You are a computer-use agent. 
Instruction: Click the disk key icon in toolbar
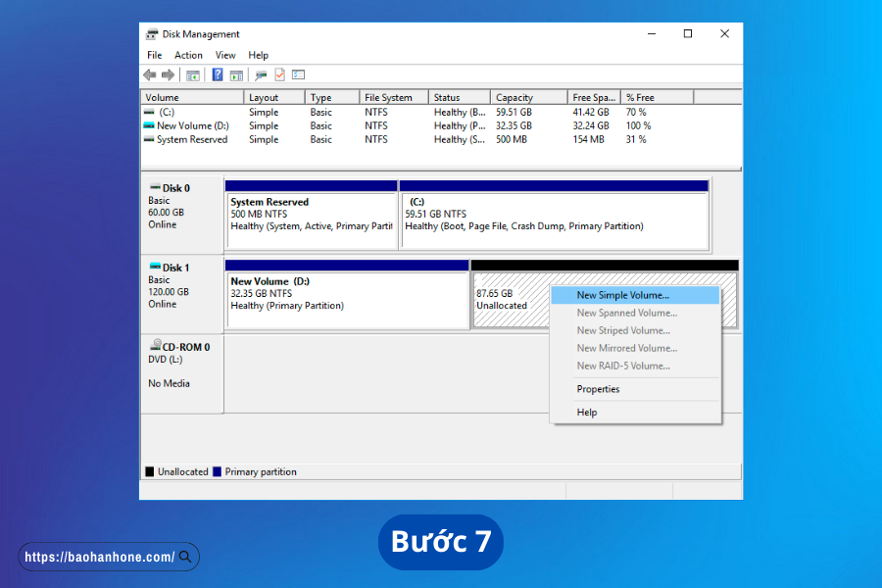click(261, 74)
